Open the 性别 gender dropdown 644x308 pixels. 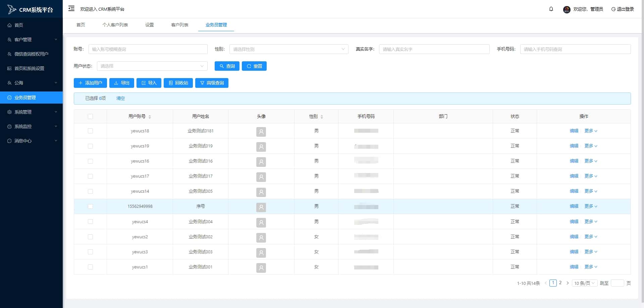click(289, 49)
